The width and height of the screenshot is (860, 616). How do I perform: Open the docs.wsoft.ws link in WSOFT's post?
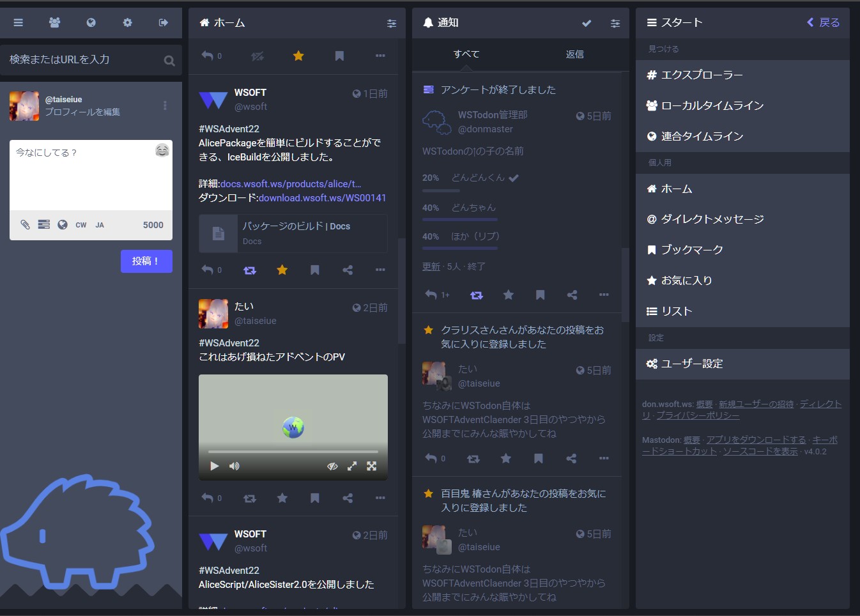pos(291,183)
